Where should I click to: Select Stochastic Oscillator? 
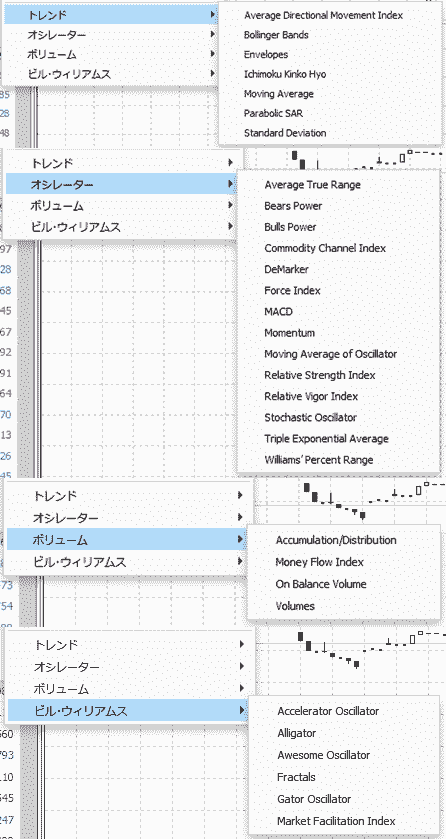pos(310,417)
